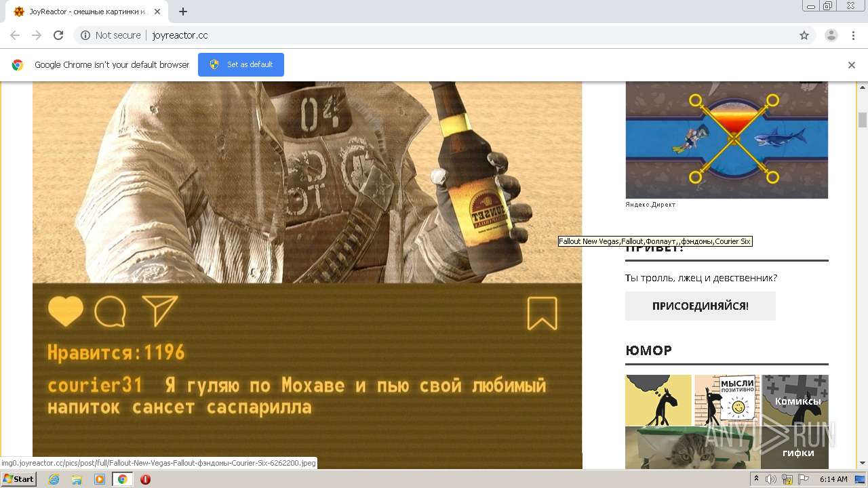The width and height of the screenshot is (868, 488).
Task: Click the scroll down arrow of the page scrollbar
Action: click(x=863, y=464)
